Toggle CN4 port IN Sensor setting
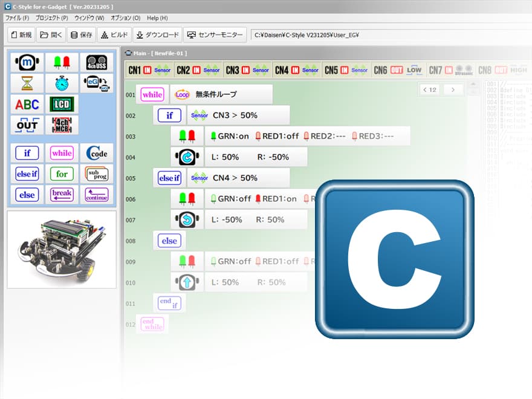The height and width of the screenshot is (399, 532). (x=297, y=70)
